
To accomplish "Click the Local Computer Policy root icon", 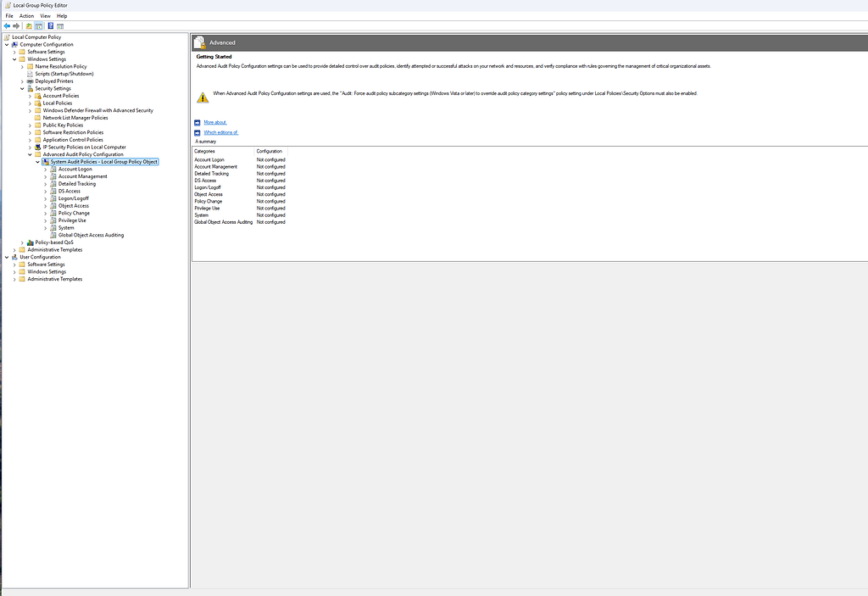I will pyautogui.click(x=7, y=37).
